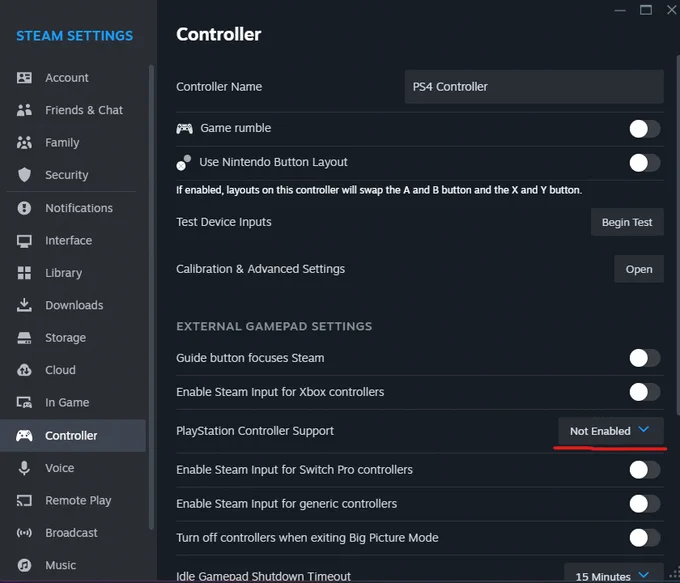The image size is (680, 583).
Task: Open the Account settings page
Action: [73, 78]
